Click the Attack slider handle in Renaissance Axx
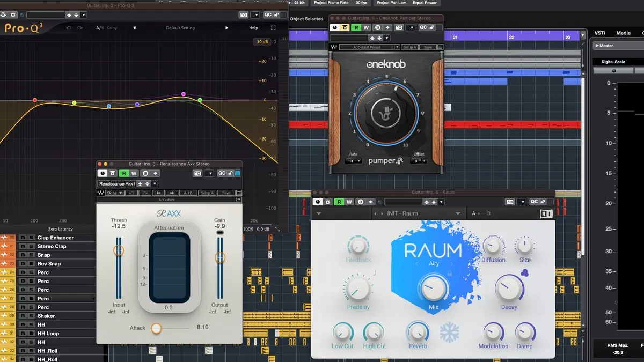Screen dimensions: 644x362 pyautogui.click(x=156, y=328)
